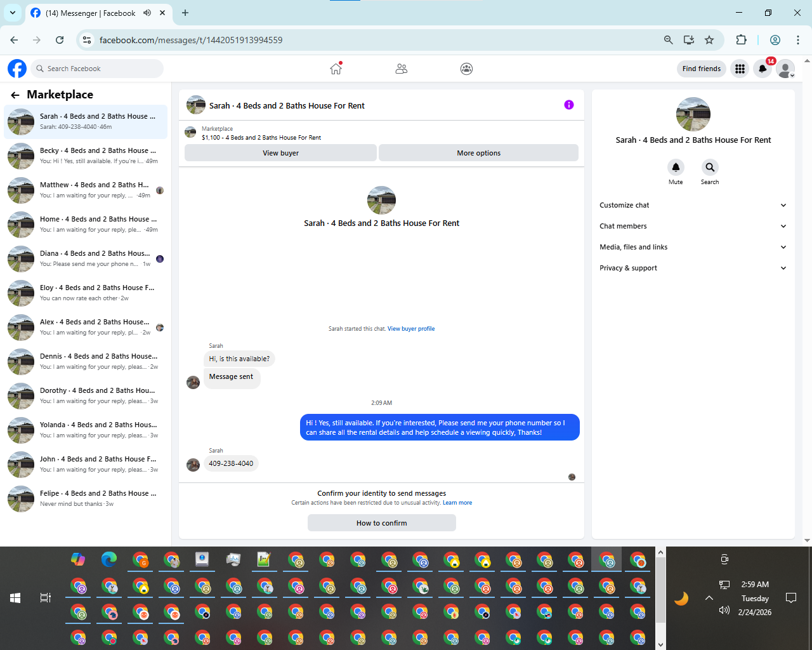Select the Messenger | Facebook browser tab
This screenshot has width=812, height=650.
(98, 13)
